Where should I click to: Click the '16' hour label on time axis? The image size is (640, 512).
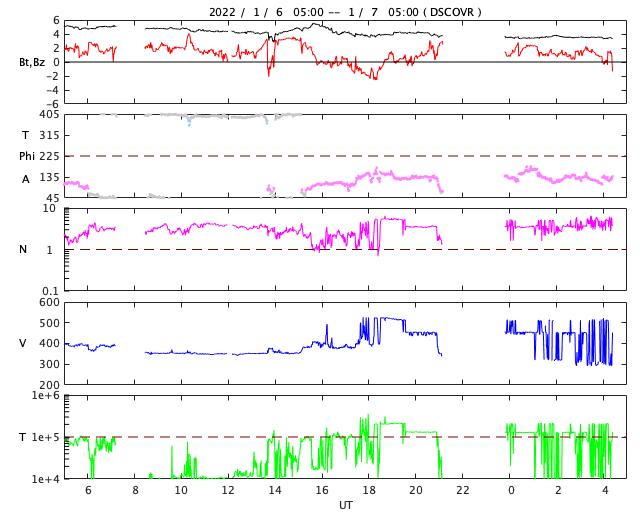(322, 490)
